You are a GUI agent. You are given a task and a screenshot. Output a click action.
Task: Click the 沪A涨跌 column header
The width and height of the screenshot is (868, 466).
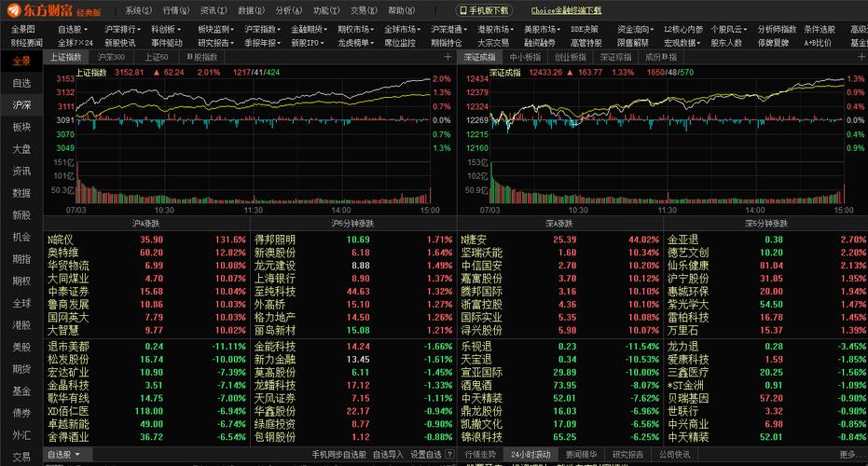pyautogui.click(x=147, y=224)
